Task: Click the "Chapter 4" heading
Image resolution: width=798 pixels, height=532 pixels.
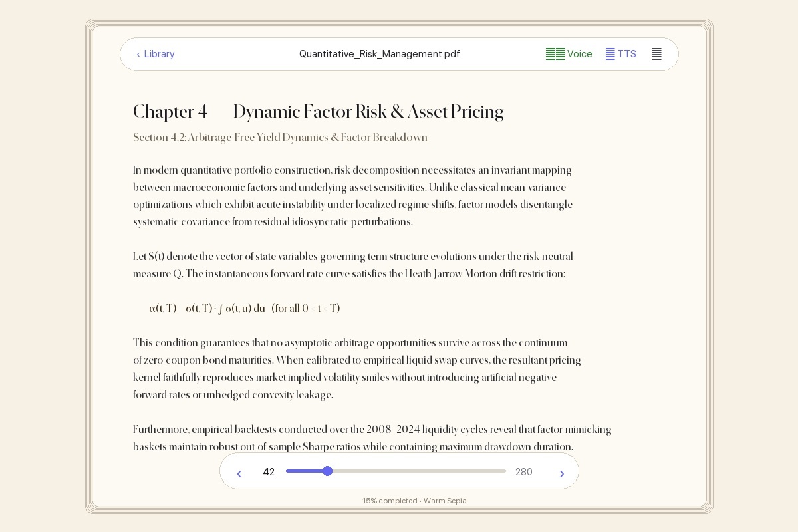Action: click(170, 112)
